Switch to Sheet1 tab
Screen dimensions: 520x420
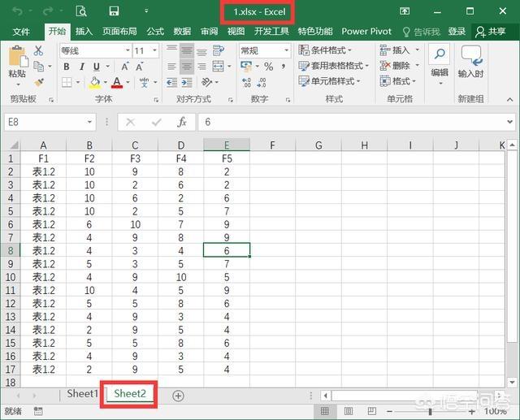pos(83,394)
